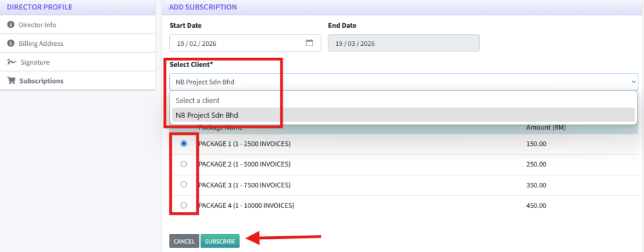The image size is (644, 252).
Task: Pick the PACKAGE 3 radio button
Action: [x=184, y=185]
